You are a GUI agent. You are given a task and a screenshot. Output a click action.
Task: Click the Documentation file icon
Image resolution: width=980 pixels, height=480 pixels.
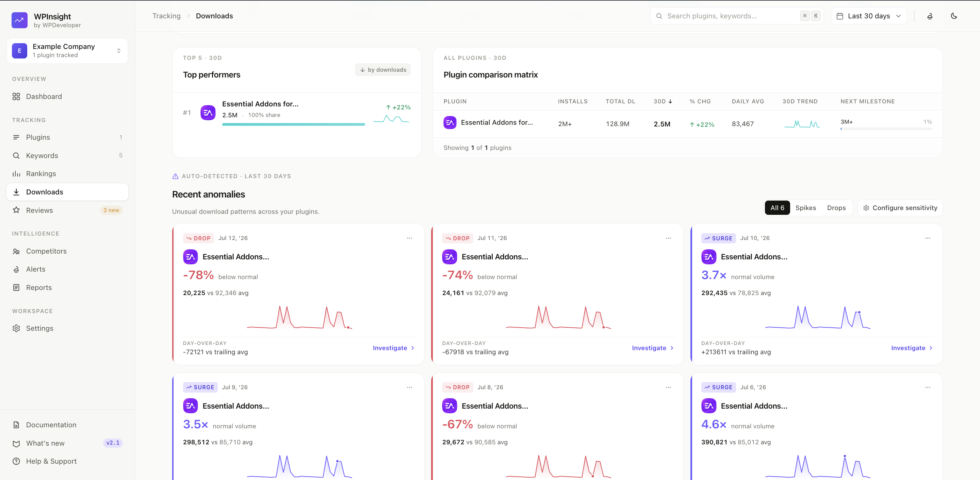click(16, 425)
